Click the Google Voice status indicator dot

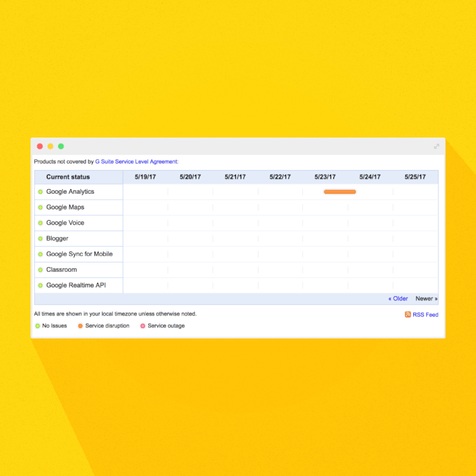point(40,223)
